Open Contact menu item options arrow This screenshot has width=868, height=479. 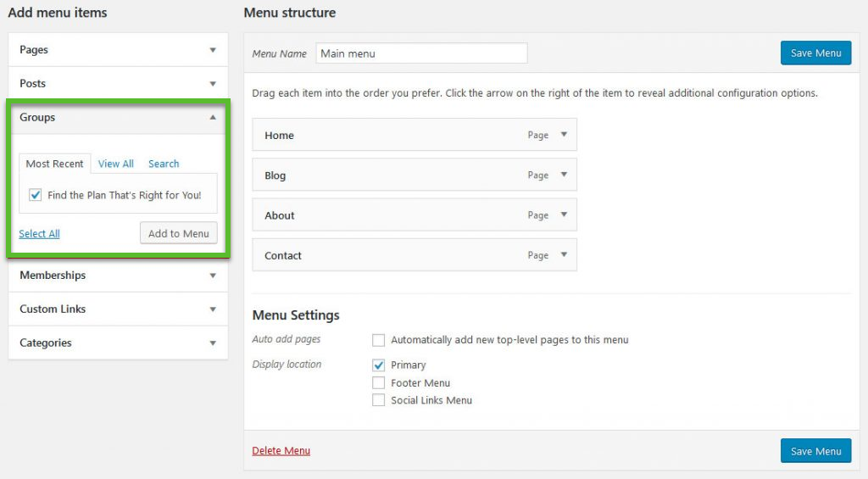pos(564,255)
